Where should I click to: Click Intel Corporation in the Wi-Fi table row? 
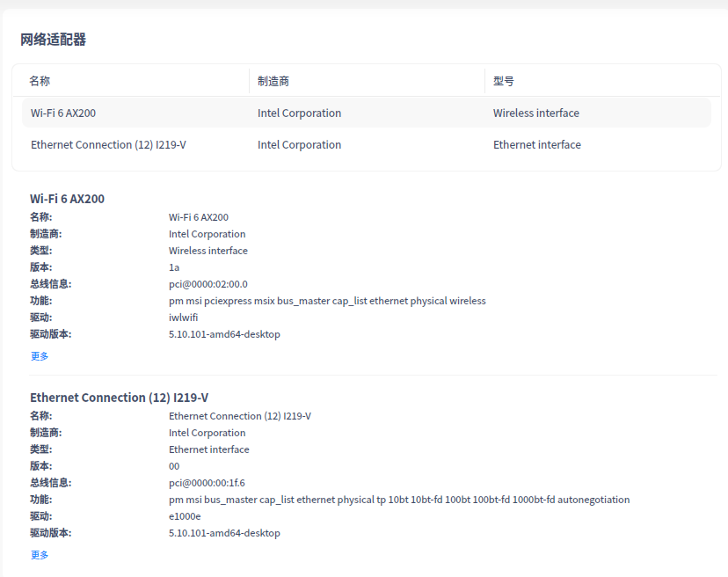(x=300, y=113)
